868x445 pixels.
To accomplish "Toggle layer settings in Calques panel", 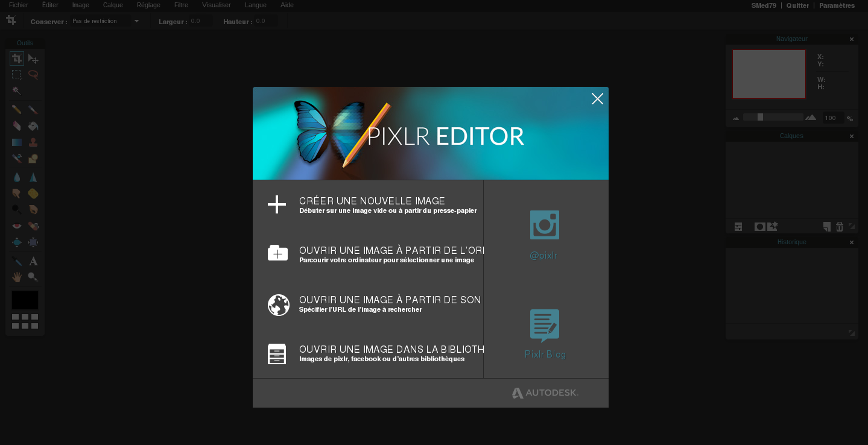I will click(738, 227).
